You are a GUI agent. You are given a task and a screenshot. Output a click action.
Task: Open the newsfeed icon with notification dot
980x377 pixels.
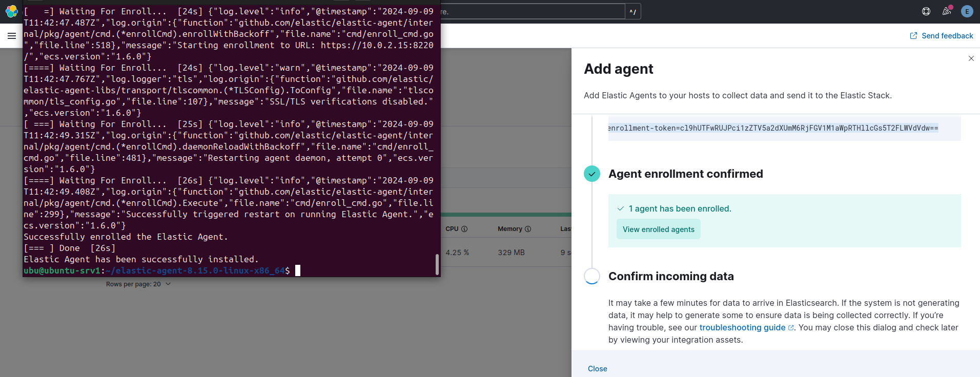[947, 11]
